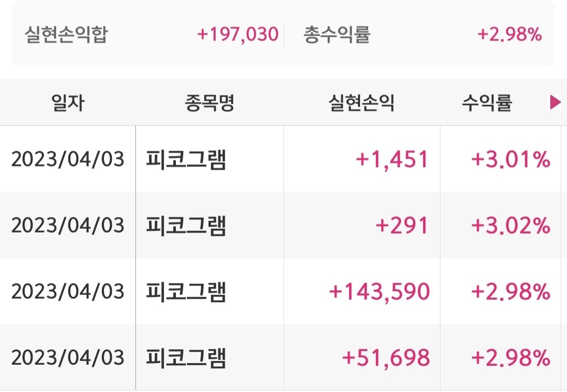Click the +2.98% rate beside +51,698
This screenshot has height=392, width=567.
point(511,357)
